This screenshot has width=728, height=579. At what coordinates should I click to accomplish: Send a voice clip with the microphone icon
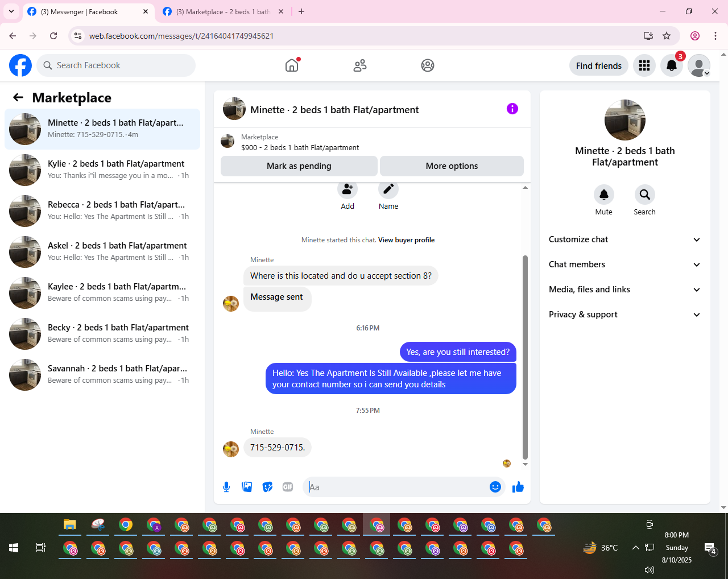click(x=226, y=487)
